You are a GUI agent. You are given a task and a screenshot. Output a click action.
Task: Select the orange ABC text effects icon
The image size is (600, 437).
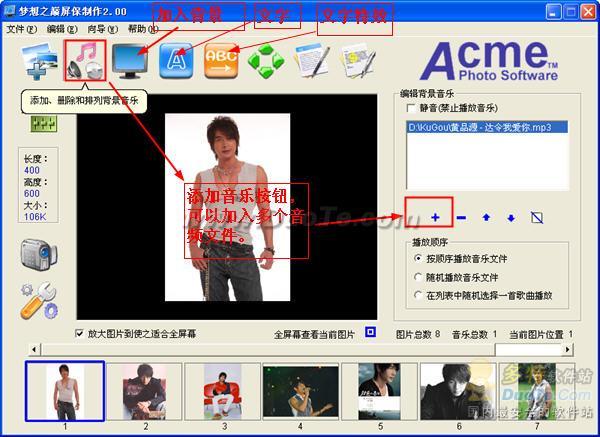coord(221,61)
